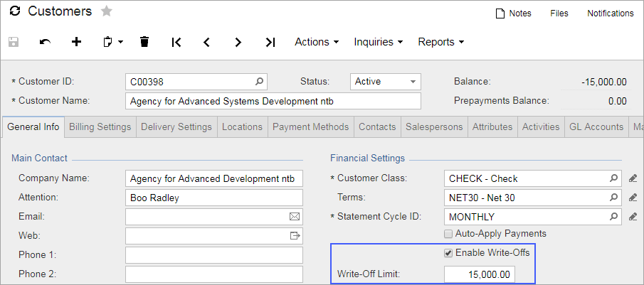The width and height of the screenshot is (644, 285).
Task: Go to previous record
Action: 206,42
